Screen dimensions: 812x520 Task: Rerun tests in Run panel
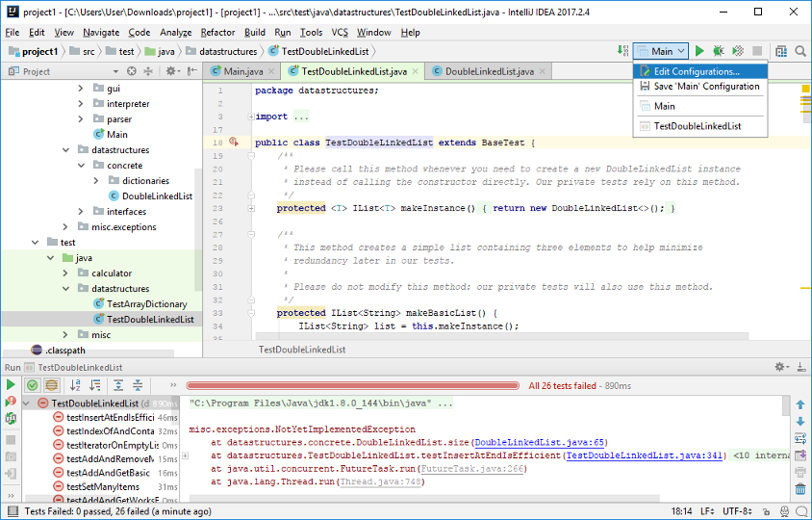(11, 384)
